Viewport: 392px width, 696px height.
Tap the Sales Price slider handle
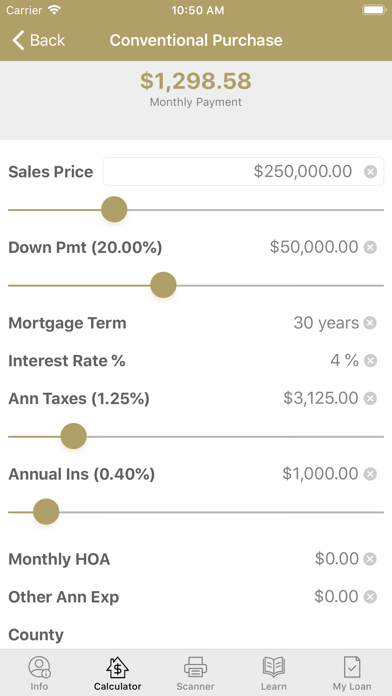tap(114, 210)
